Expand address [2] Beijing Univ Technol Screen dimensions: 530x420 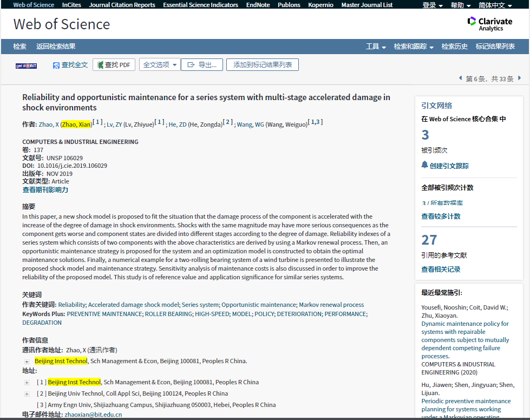pyautogui.click(x=27, y=394)
